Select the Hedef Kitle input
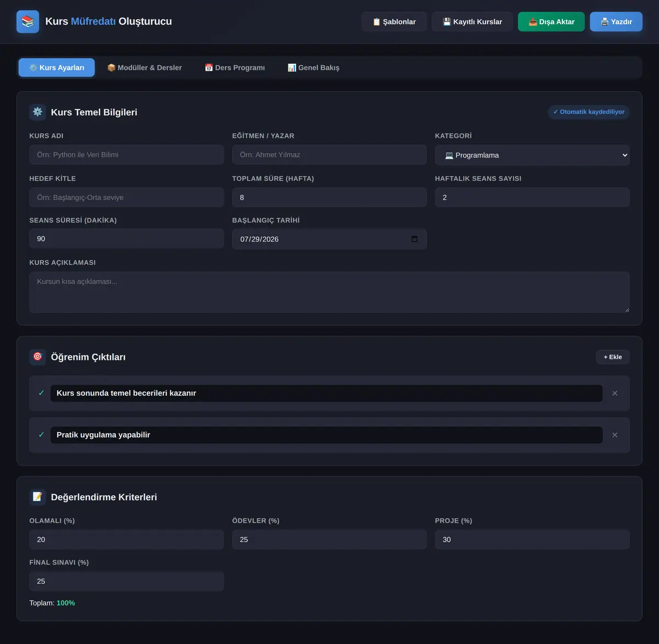 tap(126, 198)
